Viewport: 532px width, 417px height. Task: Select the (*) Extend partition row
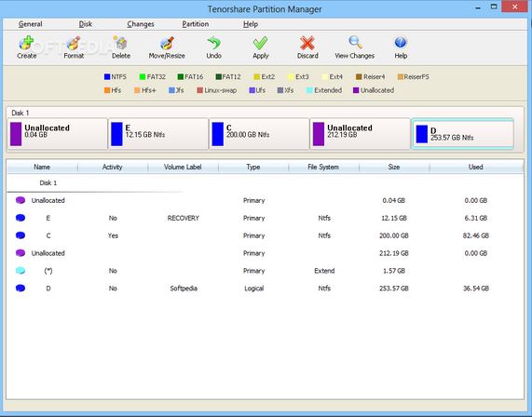click(265, 271)
